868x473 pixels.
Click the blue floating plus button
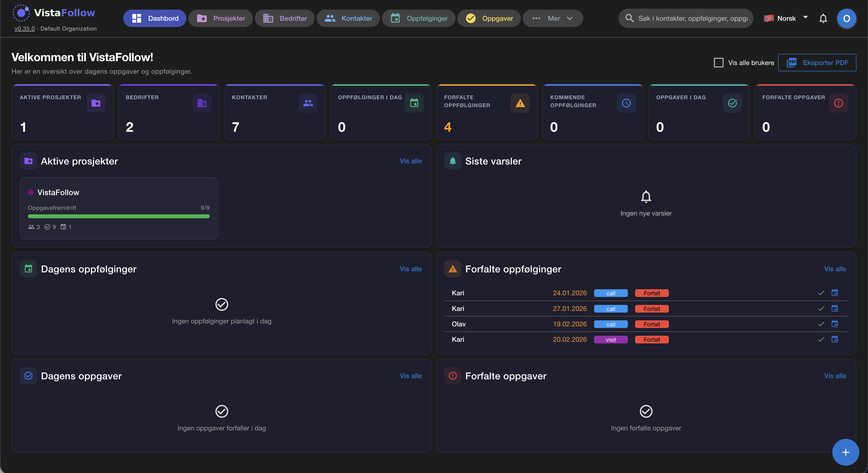point(845,452)
